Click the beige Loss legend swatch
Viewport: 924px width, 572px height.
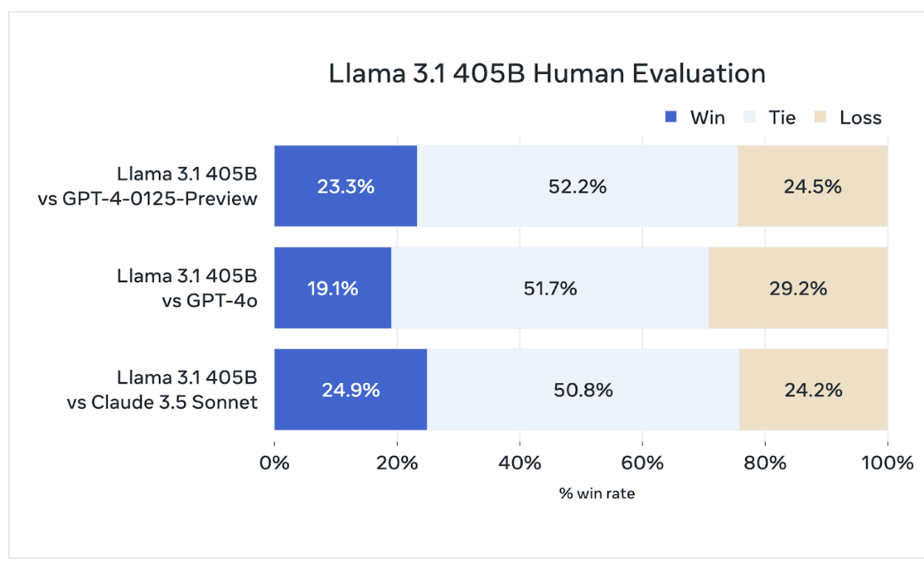pyautogui.click(x=819, y=118)
